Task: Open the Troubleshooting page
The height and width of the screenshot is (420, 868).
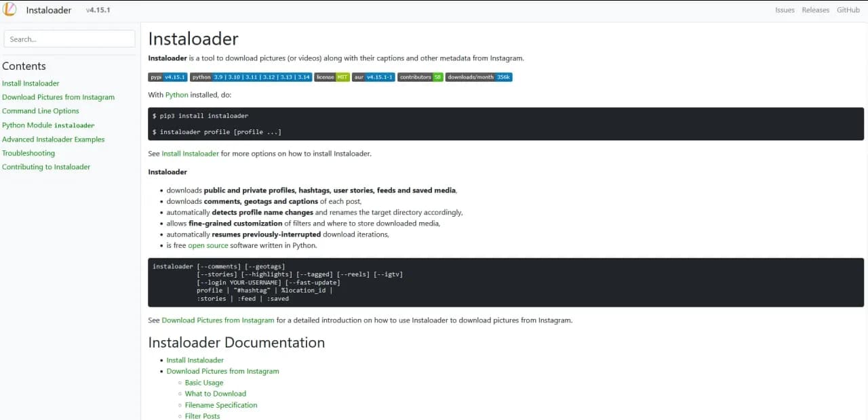Action: [x=28, y=152]
